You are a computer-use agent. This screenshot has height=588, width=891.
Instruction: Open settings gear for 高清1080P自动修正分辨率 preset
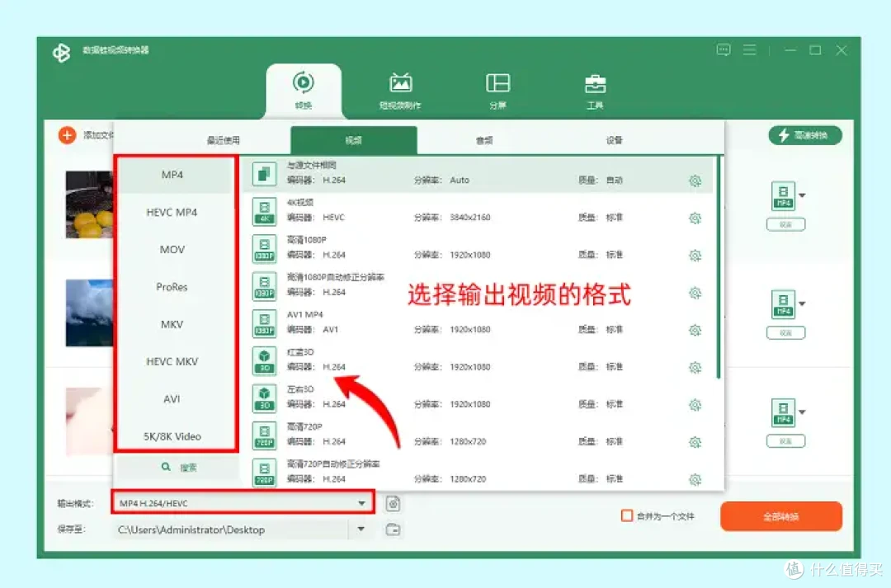(695, 293)
